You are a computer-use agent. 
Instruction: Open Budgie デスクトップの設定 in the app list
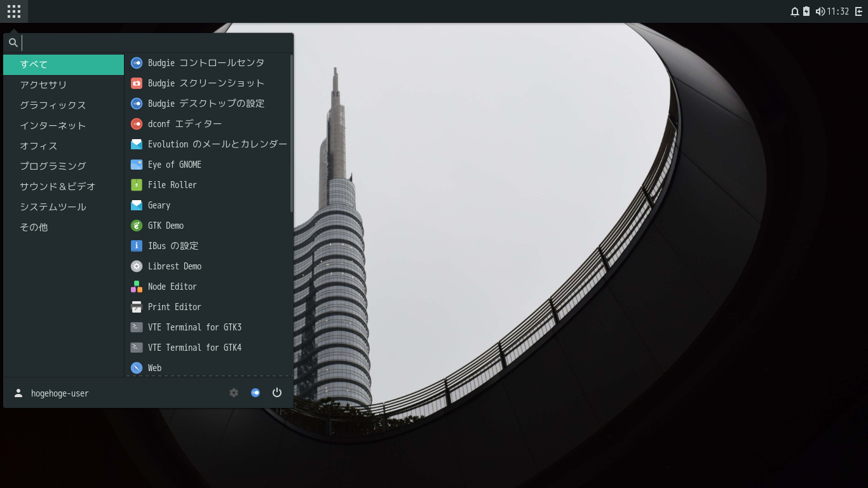208,104
